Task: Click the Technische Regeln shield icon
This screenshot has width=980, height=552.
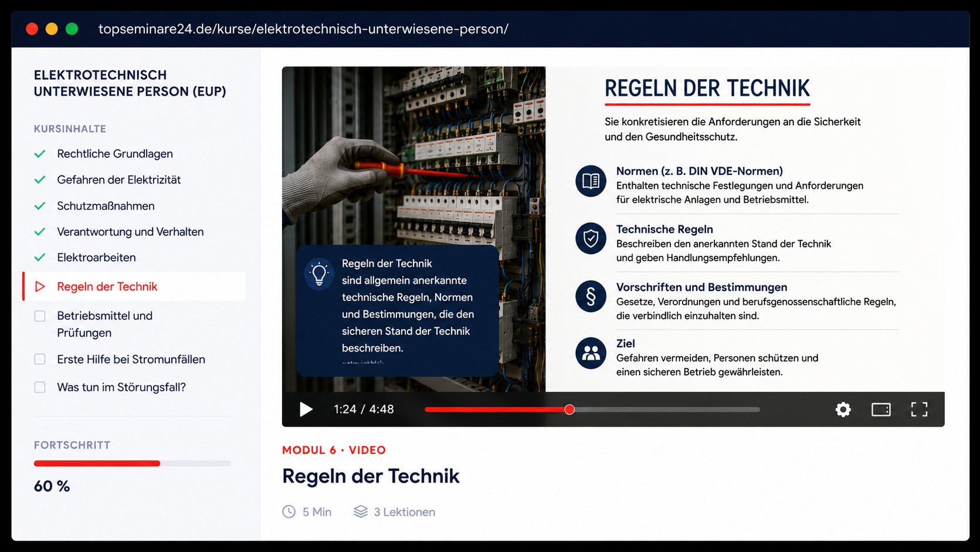Action: coord(591,238)
